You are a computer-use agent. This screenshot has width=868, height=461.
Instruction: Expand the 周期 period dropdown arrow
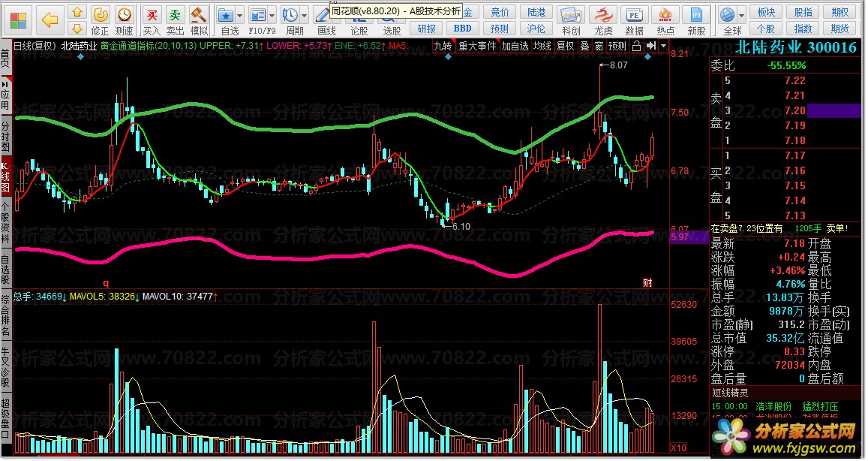point(303,16)
